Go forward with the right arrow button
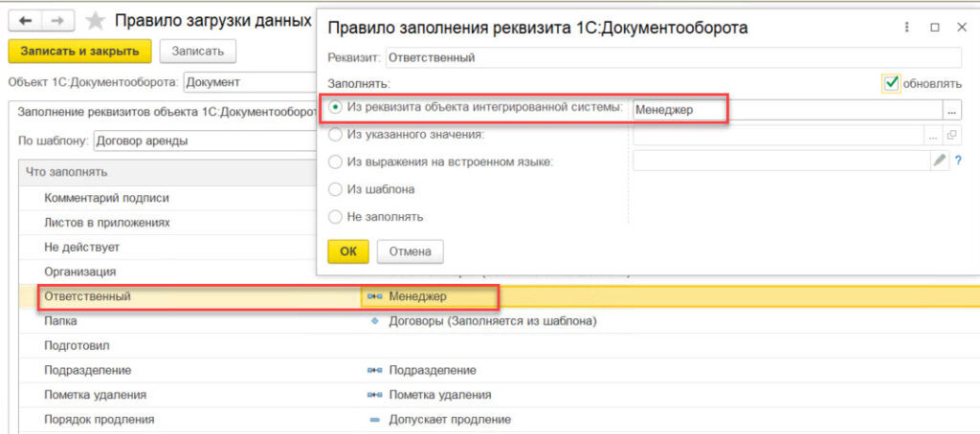 (x=58, y=21)
